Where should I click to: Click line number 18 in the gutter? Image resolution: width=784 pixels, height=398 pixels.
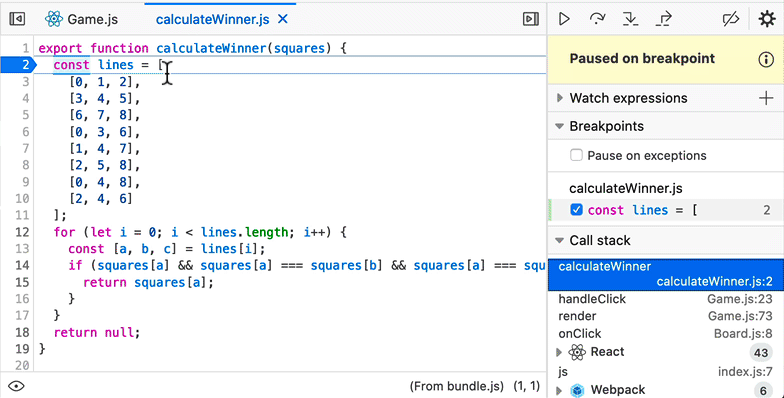tap(22, 332)
